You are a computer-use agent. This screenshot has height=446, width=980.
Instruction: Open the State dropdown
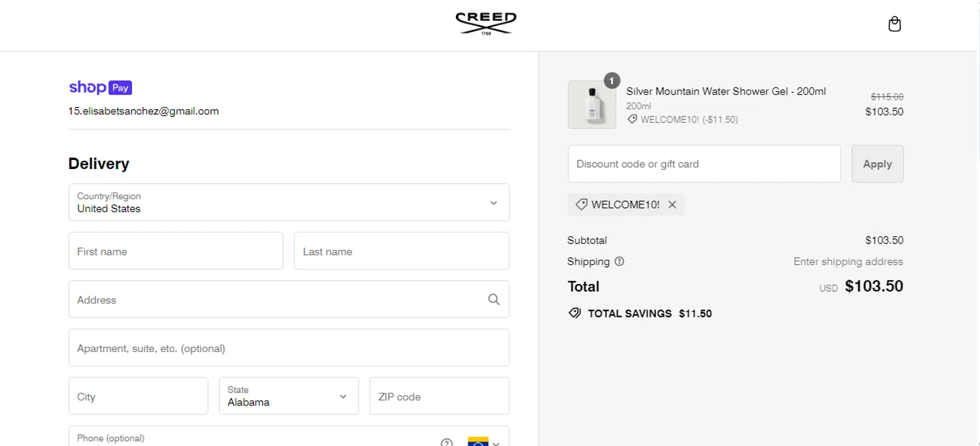289,396
